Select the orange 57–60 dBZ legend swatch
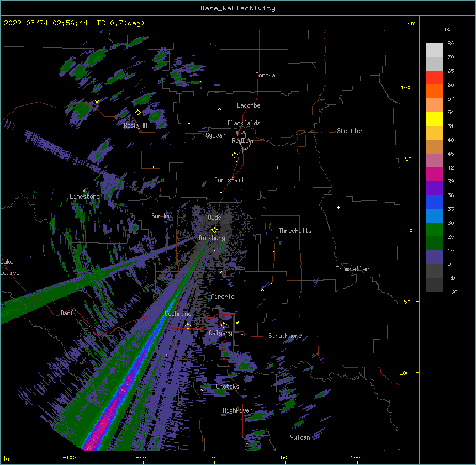 [434, 91]
